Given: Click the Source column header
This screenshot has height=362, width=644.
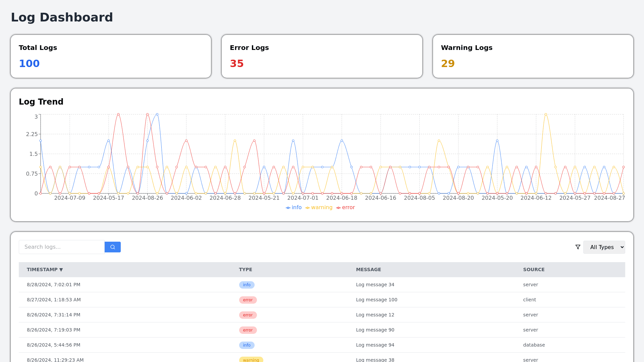Looking at the screenshot, I should coord(534,269).
